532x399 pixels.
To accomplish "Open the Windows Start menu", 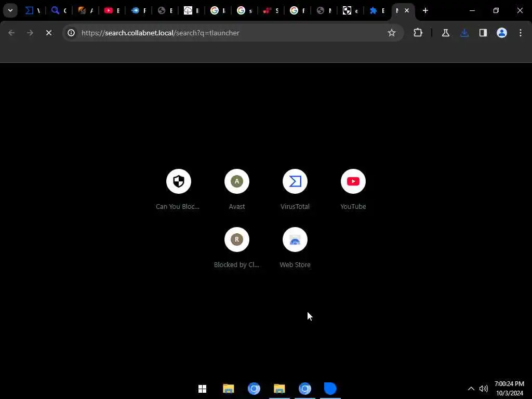I will pyautogui.click(x=203, y=389).
